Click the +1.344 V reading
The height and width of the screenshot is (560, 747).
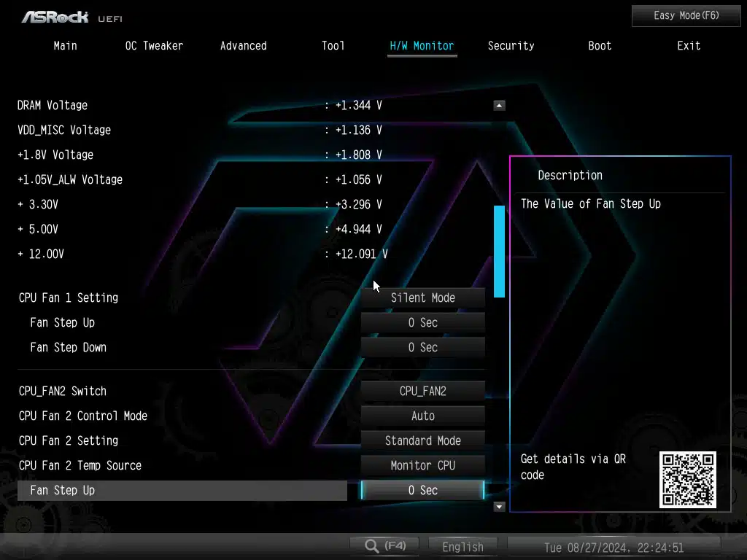(x=358, y=105)
